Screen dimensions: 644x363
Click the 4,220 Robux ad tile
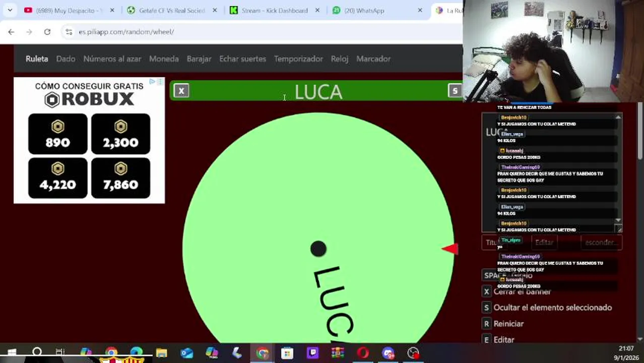point(58,178)
